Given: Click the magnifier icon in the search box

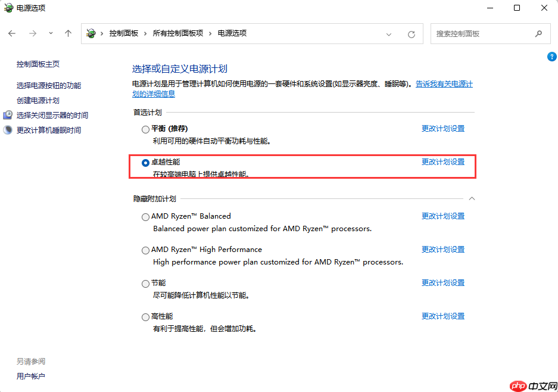Looking at the screenshot, I should click(x=538, y=33).
